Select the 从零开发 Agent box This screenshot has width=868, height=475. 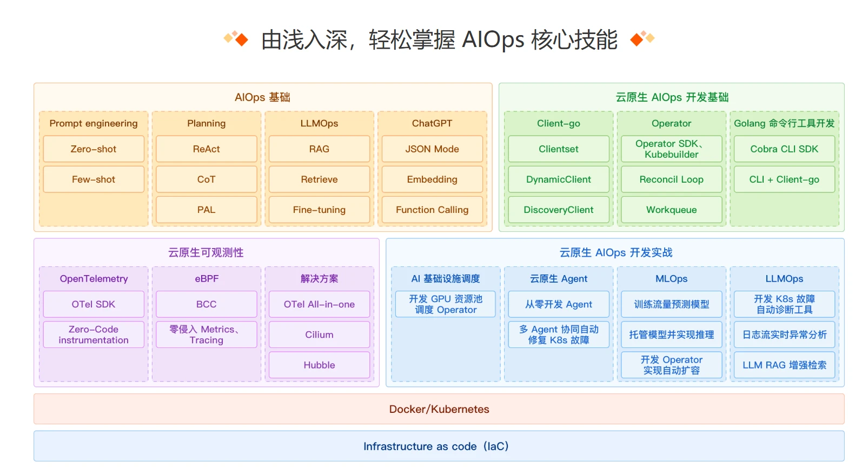[559, 304]
